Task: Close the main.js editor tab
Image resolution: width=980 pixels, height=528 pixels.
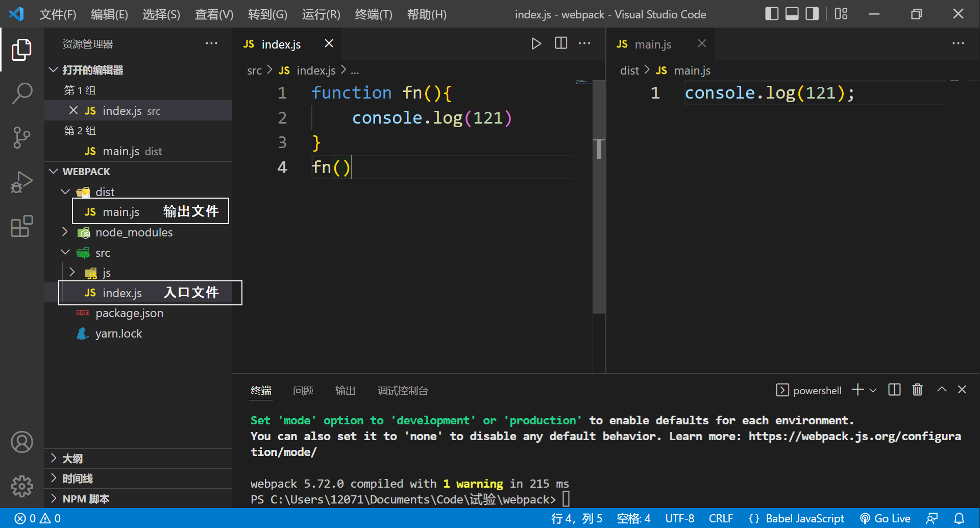Action: [702, 44]
